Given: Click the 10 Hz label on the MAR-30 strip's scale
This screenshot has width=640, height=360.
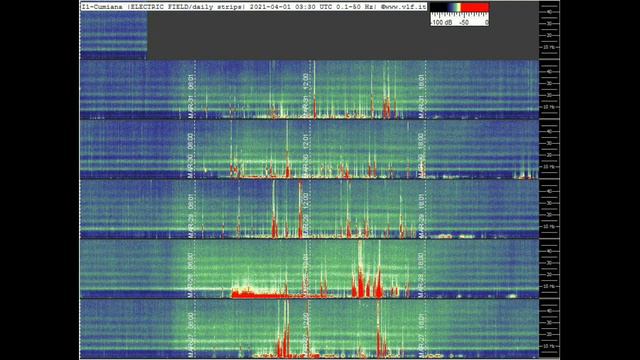Looking at the screenshot, I should tap(549, 167).
